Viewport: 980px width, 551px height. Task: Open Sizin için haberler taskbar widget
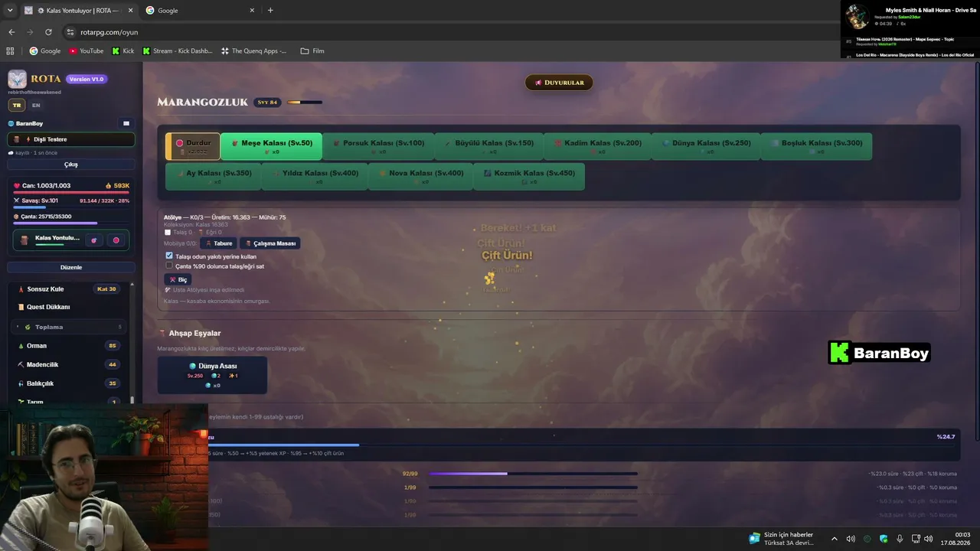pos(782,539)
